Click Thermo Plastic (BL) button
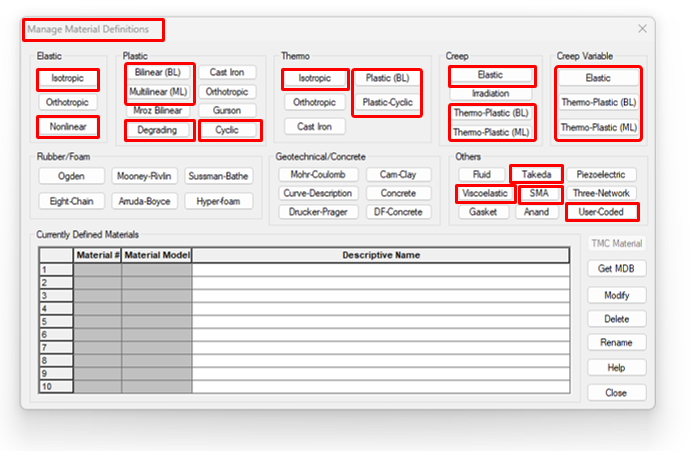697x456 pixels. click(x=388, y=79)
